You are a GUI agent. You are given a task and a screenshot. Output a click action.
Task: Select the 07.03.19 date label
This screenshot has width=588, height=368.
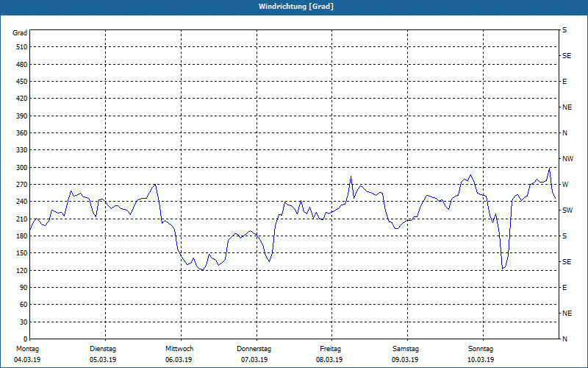[254, 360]
